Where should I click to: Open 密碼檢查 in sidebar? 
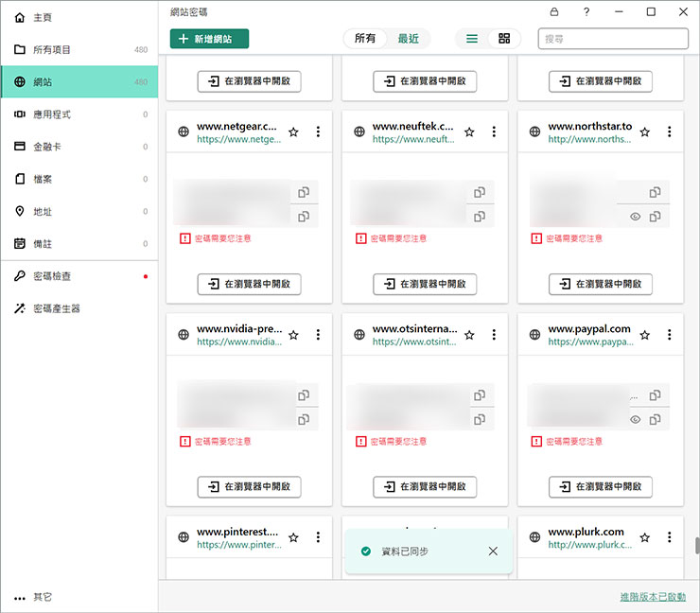79,276
